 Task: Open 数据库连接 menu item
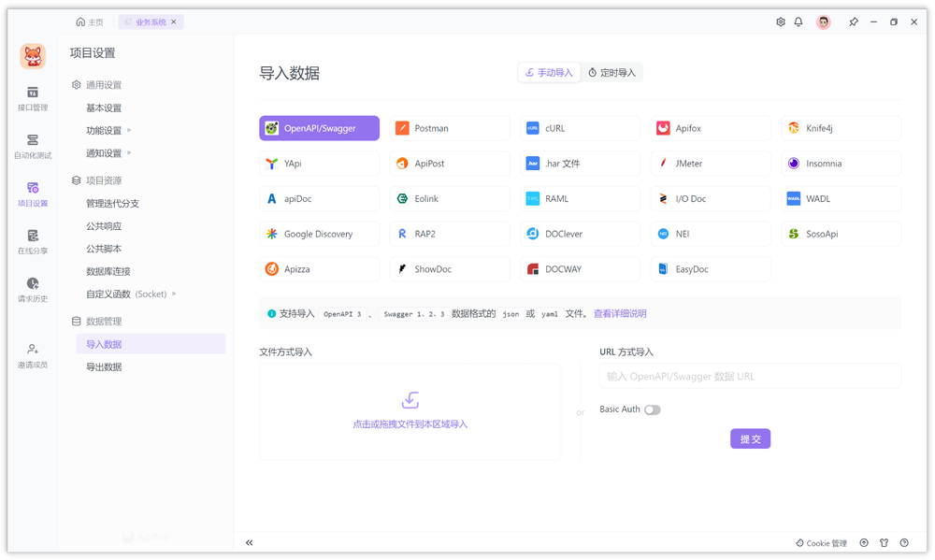(x=108, y=271)
